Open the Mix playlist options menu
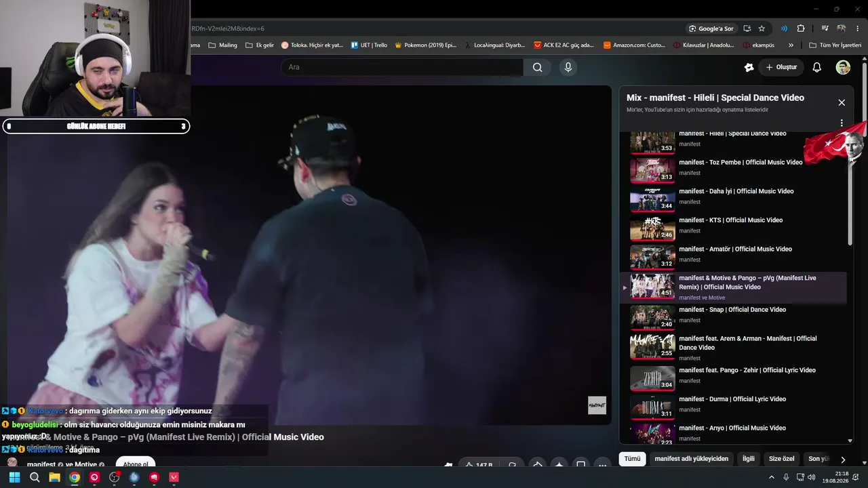The width and height of the screenshot is (868, 488). 842,123
